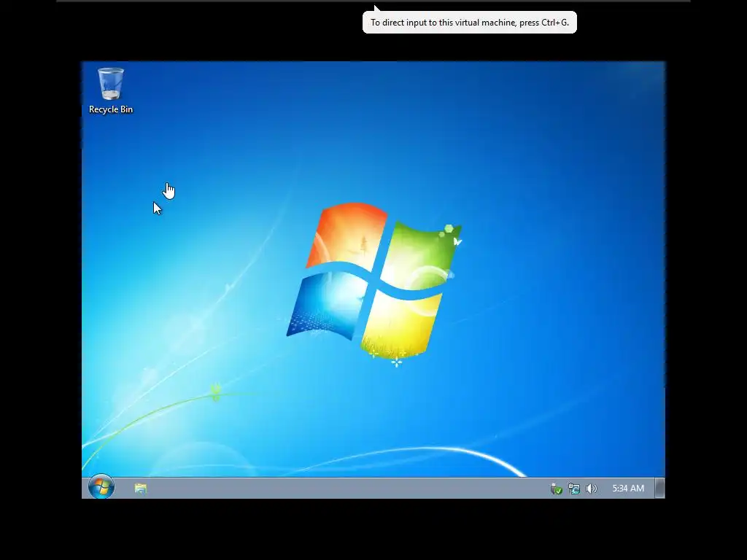Click the Show desktop button
Viewport: 747px width, 560px height.
tap(659, 488)
